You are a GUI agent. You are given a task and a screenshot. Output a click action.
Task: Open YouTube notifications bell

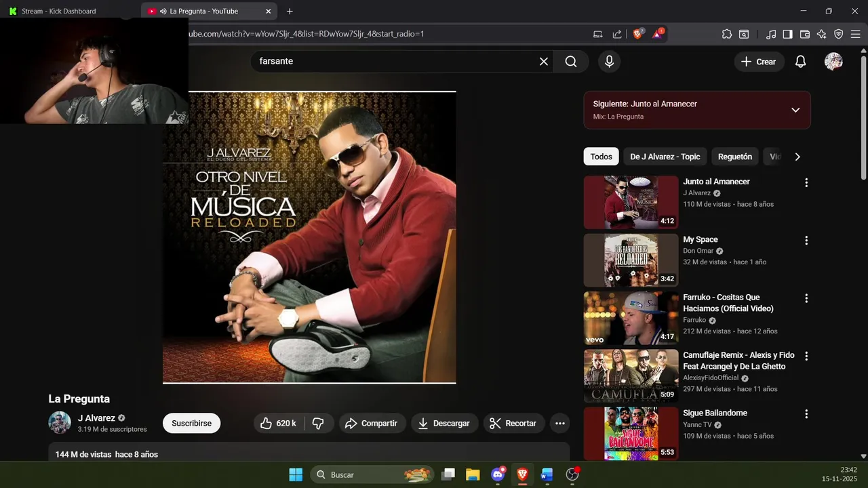click(x=800, y=62)
